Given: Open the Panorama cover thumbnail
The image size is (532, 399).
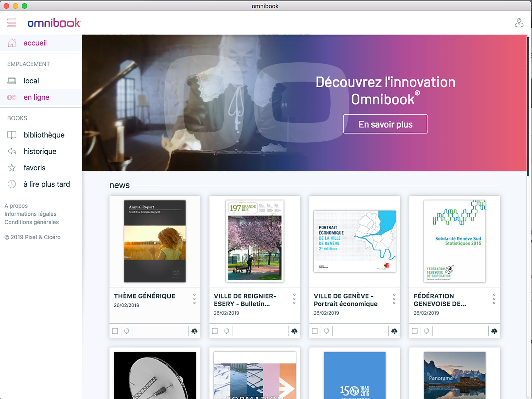Looking at the screenshot, I should click(454, 375).
